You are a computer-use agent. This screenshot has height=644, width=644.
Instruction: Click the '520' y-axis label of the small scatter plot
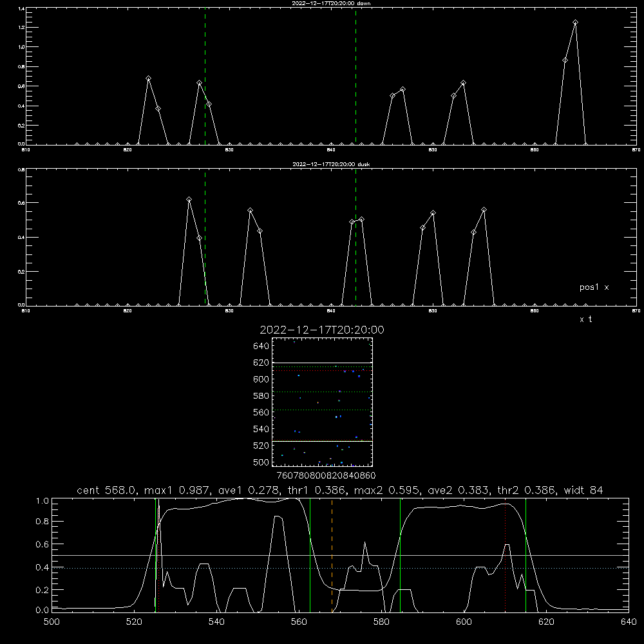261,446
